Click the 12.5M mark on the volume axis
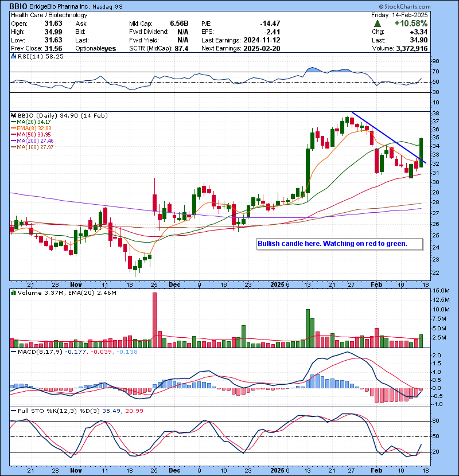Screen dimensions: 459x476 (441, 300)
